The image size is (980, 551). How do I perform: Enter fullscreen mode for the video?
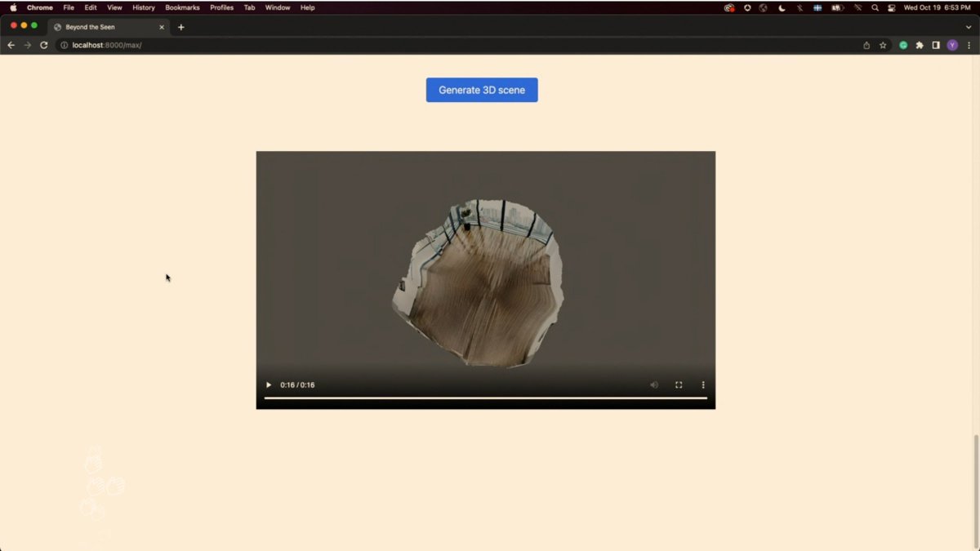click(679, 384)
